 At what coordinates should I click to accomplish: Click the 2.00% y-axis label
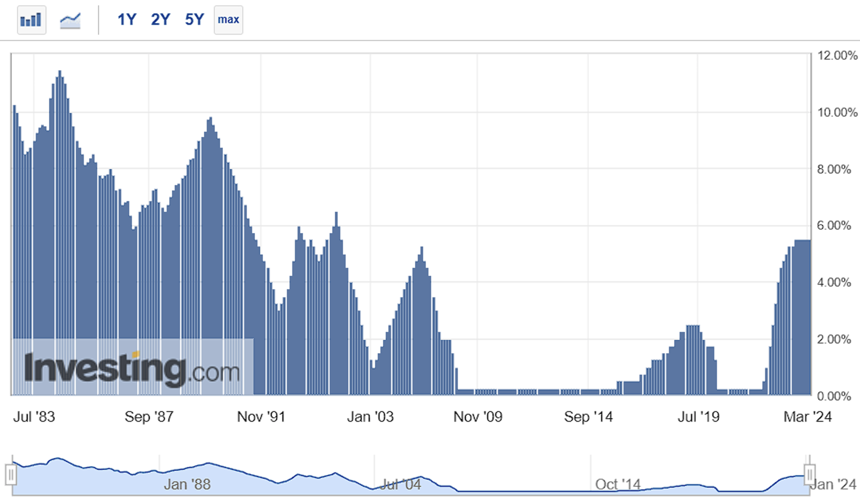834,339
